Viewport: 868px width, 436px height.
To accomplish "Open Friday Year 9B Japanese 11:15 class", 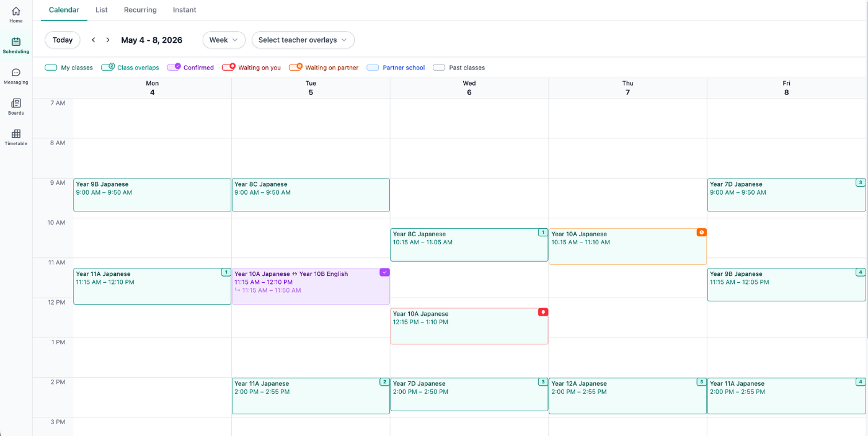I will tap(786, 285).
